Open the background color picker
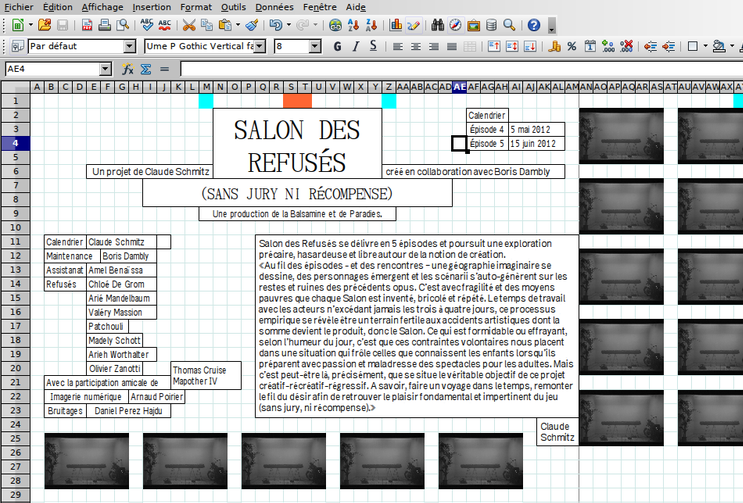743x503 pixels. [718, 47]
